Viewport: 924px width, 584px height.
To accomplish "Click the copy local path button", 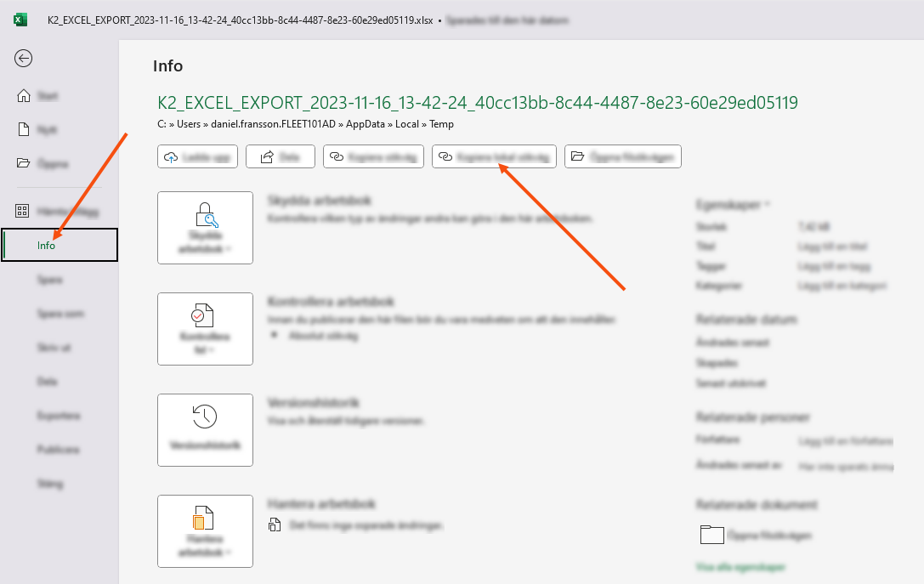I will click(x=495, y=156).
